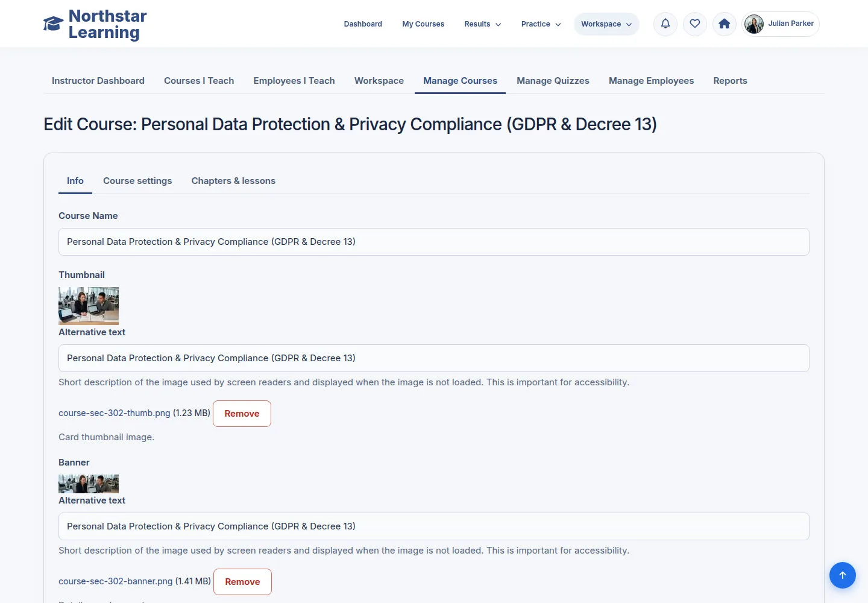Click the Course Name input field

click(434, 242)
